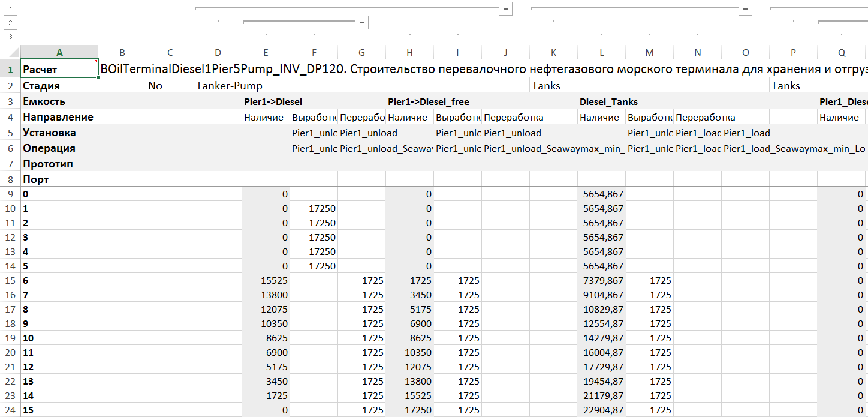Collapse the second-level group ending above column G
Image resolution: width=868 pixels, height=417 pixels.
click(361, 23)
